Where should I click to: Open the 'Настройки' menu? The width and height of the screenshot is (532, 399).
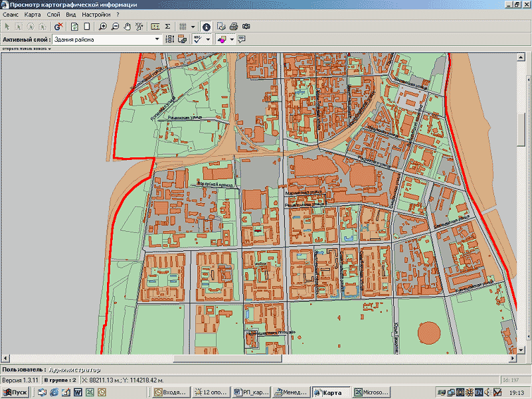pos(96,14)
